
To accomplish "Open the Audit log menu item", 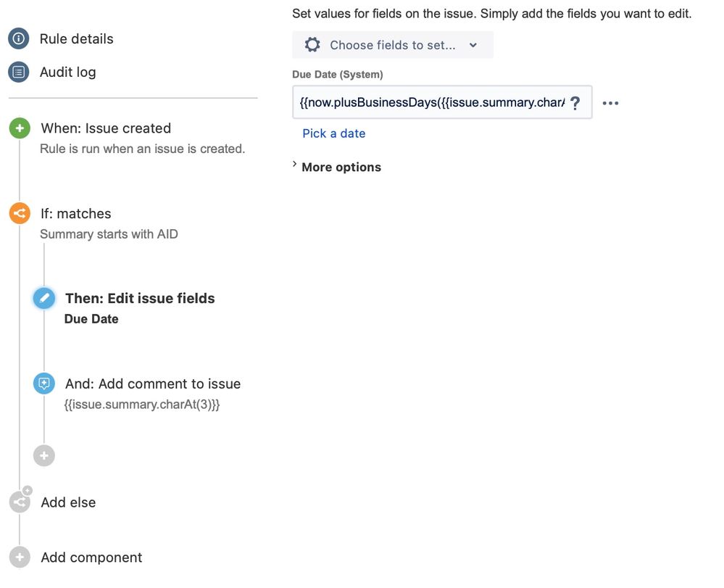I will 68,72.
